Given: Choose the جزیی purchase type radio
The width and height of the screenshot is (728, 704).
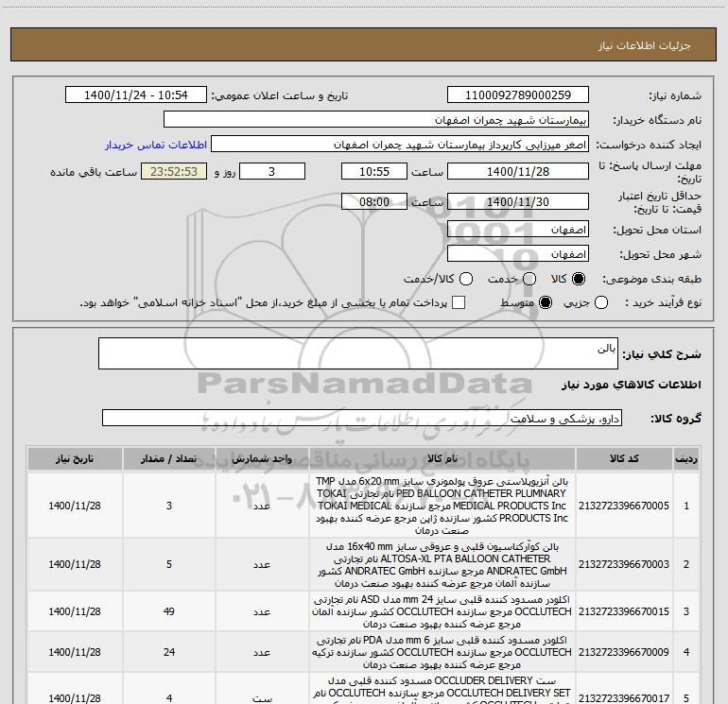Looking at the screenshot, I should [x=600, y=302].
